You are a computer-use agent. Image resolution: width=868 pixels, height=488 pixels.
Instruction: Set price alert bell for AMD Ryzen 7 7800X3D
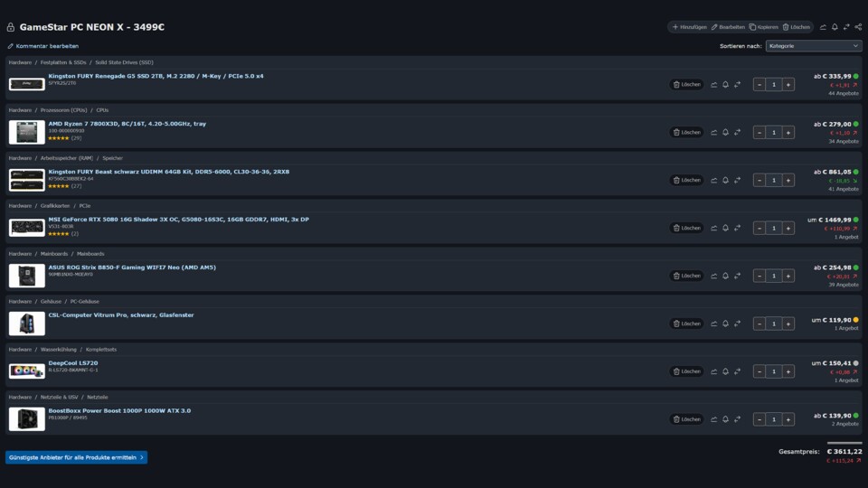(x=725, y=132)
